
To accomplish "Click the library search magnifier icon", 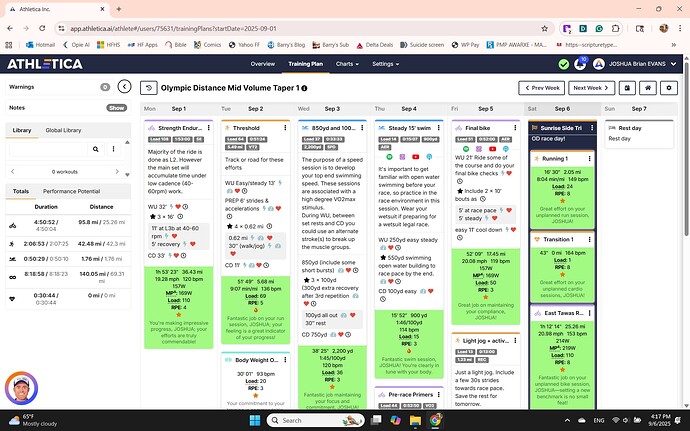I will click(95, 149).
